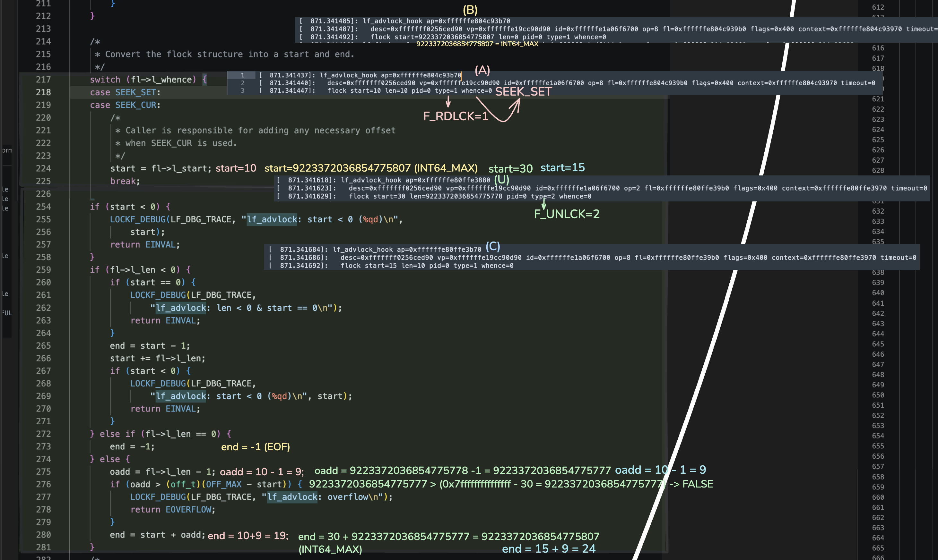This screenshot has height=560, width=938.
Task: Click 'switch (fl->l_whence) {' on line 217
Action: pyautogui.click(x=148, y=80)
